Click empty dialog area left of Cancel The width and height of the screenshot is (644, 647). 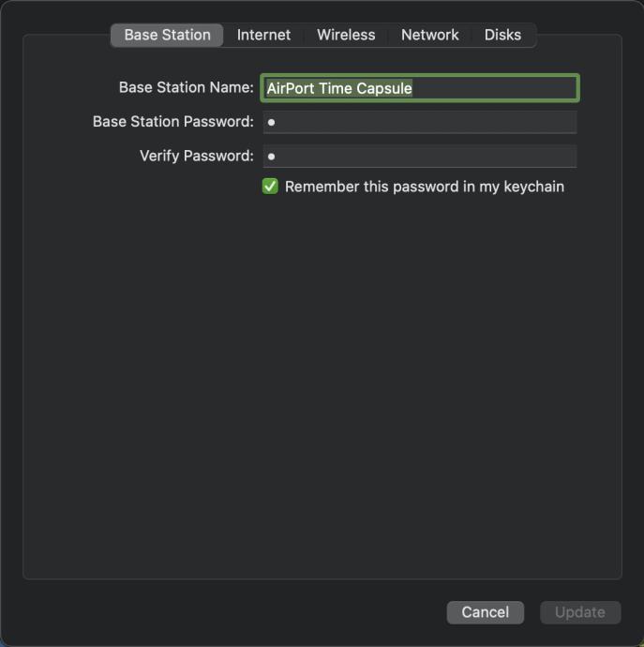click(234, 612)
